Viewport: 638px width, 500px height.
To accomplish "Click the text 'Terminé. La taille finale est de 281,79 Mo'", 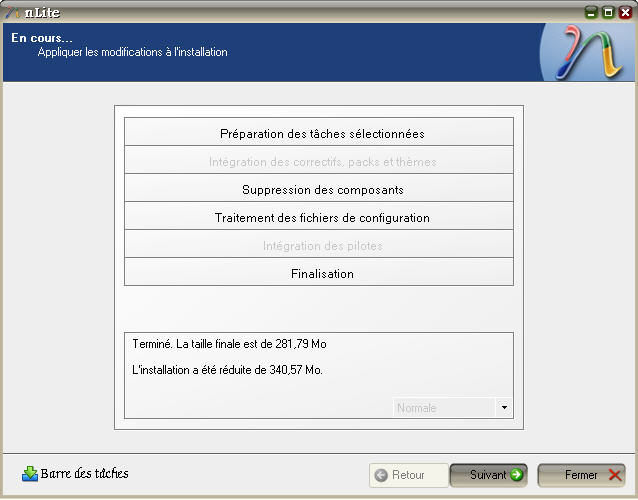I will click(229, 344).
